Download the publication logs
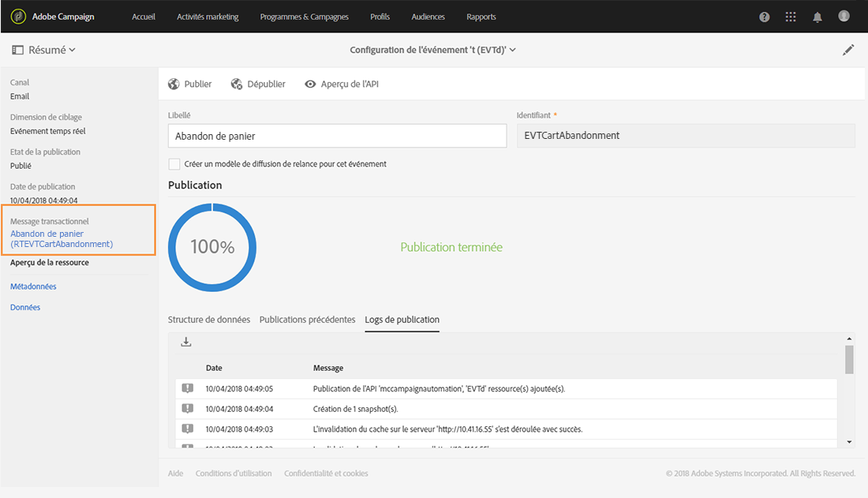The image size is (868, 498). coord(186,342)
